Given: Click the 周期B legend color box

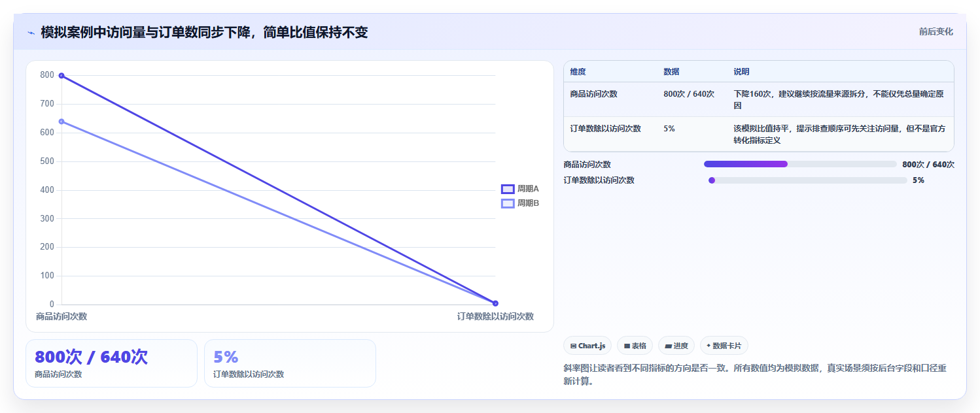Looking at the screenshot, I should point(508,203).
